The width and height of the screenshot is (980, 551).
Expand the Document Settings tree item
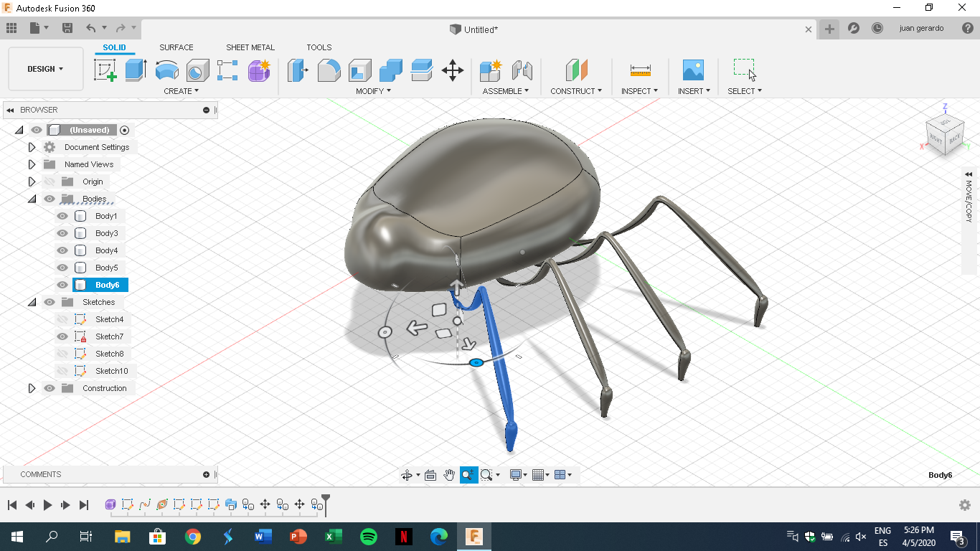pyautogui.click(x=32, y=146)
